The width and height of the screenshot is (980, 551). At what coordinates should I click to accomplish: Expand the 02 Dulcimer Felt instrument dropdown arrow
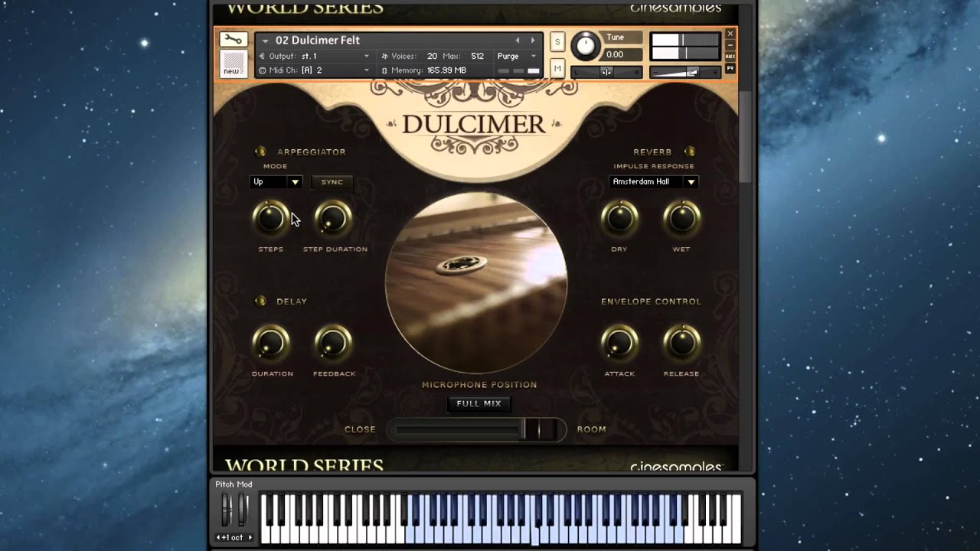[265, 41]
